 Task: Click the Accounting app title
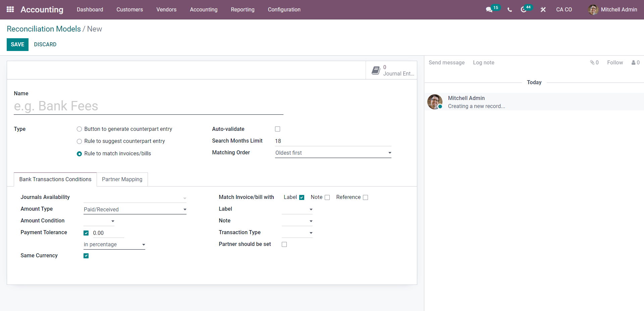coord(42,9)
